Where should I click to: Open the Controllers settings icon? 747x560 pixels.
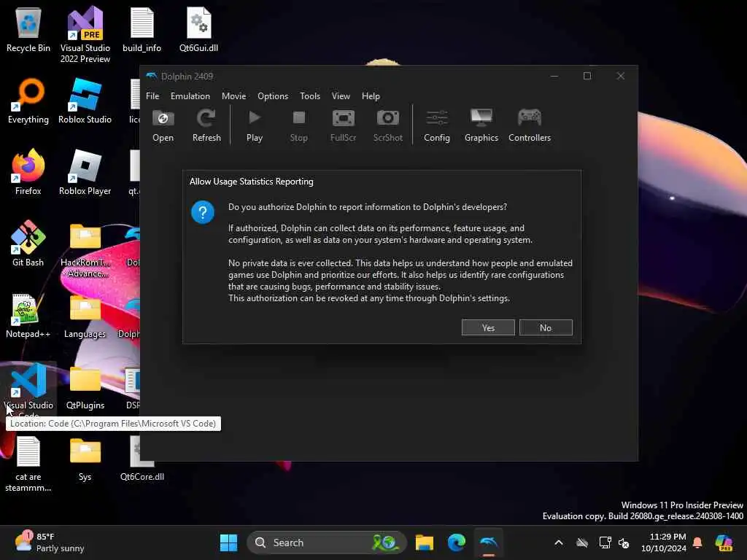pyautogui.click(x=530, y=125)
